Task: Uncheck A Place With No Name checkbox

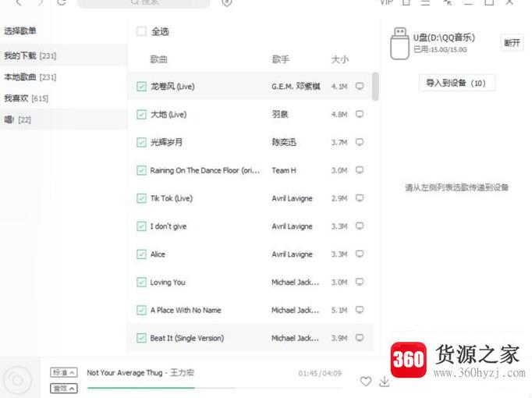Action: coord(141,310)
